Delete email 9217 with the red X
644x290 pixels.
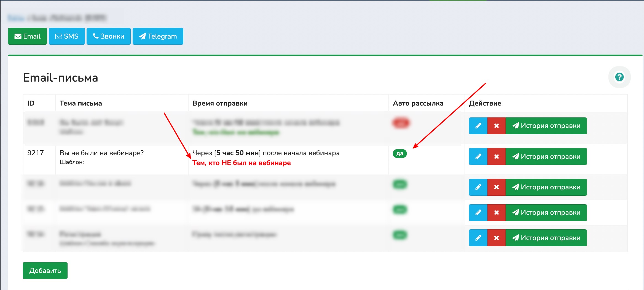[x=496, y=157]
